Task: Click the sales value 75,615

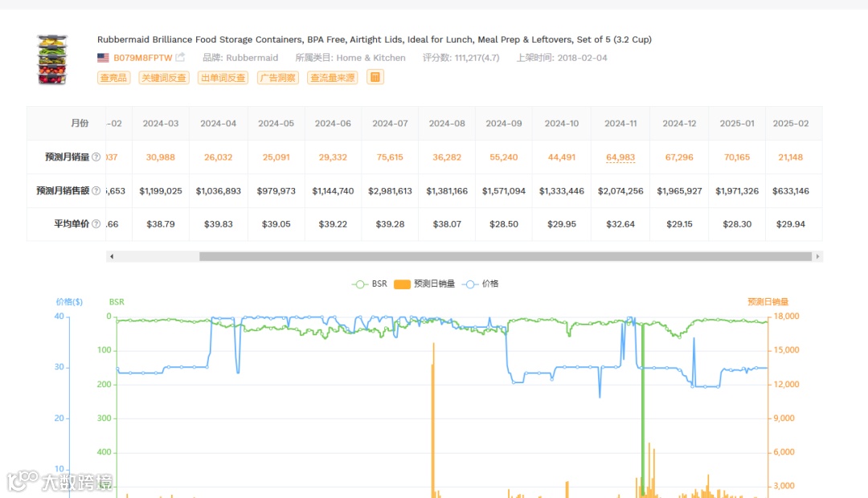Action: 390,157
